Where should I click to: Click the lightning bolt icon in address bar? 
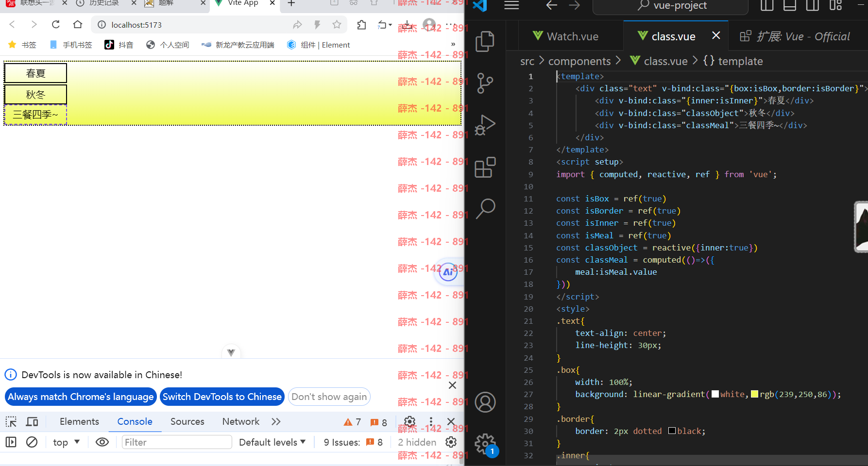[x=317, y=25]
